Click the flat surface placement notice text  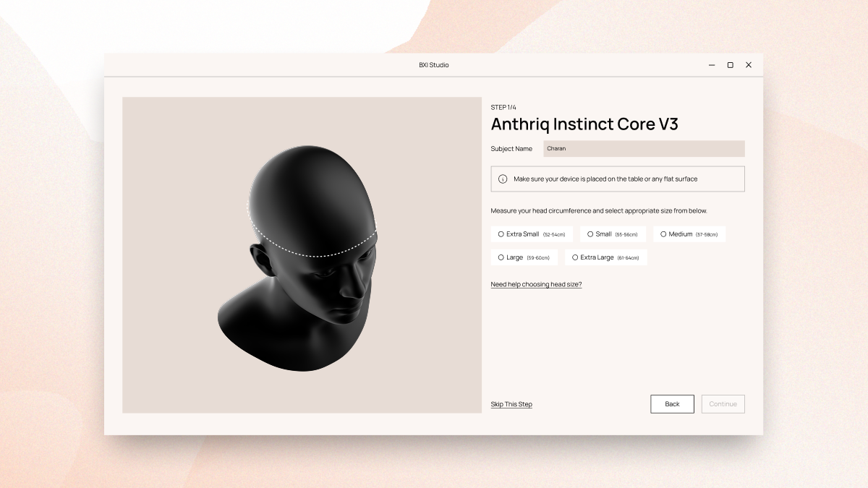[x=605, y=179]
